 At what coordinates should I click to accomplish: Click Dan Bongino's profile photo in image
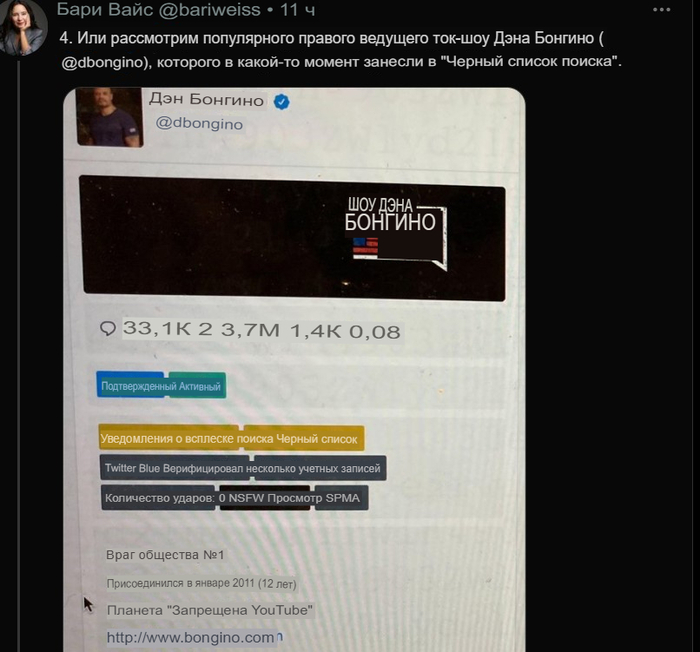pyautogui.click(x=110, y=117)
